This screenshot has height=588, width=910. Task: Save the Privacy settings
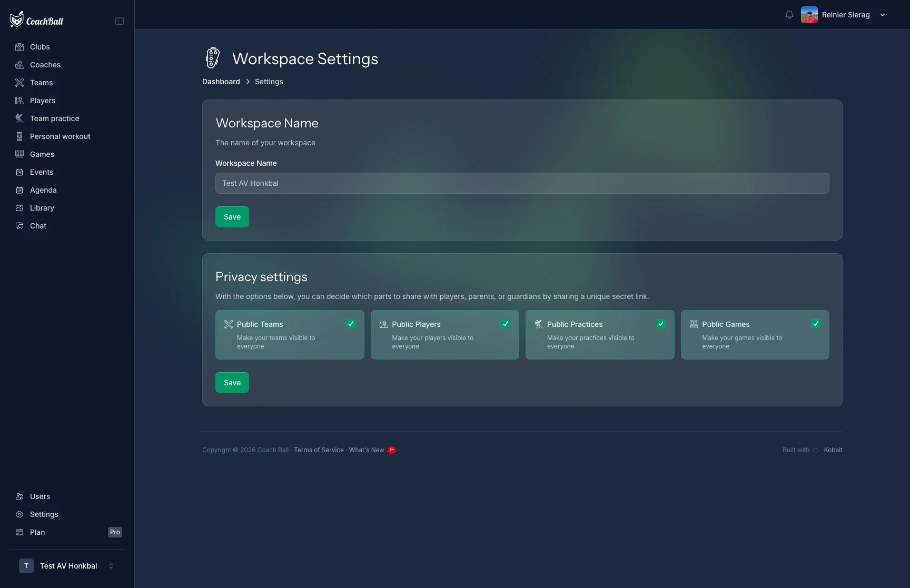pos(232,383)
